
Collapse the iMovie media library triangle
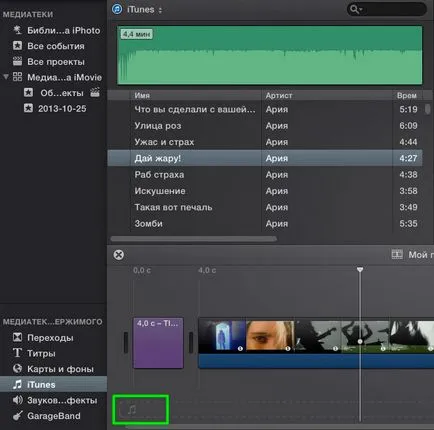pos(6,77)
